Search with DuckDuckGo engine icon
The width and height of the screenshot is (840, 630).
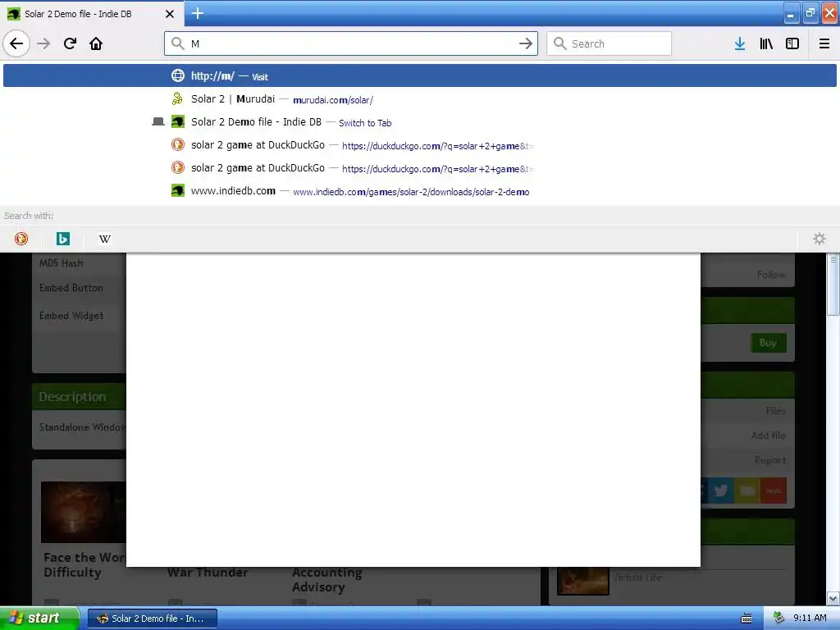(x=21, y=239)
